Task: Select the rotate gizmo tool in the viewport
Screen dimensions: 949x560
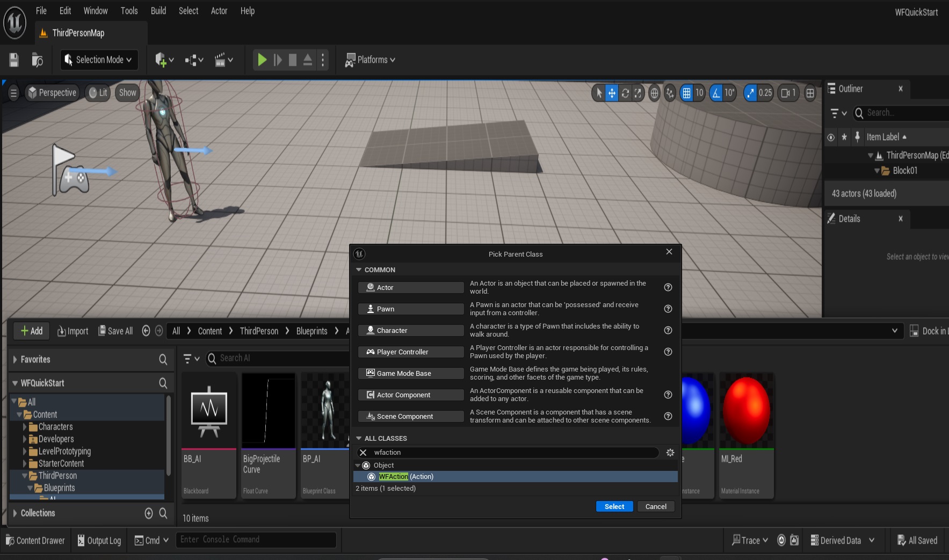Action: pos(625,93)
